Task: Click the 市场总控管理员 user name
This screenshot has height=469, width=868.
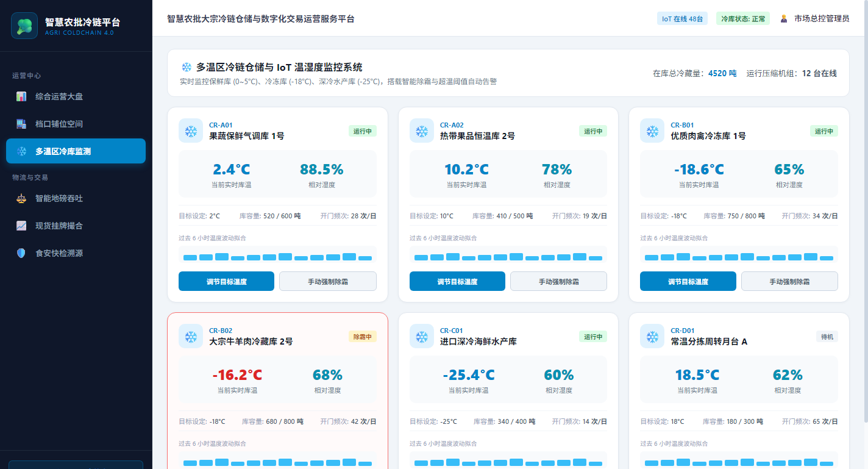Action: 822,19
